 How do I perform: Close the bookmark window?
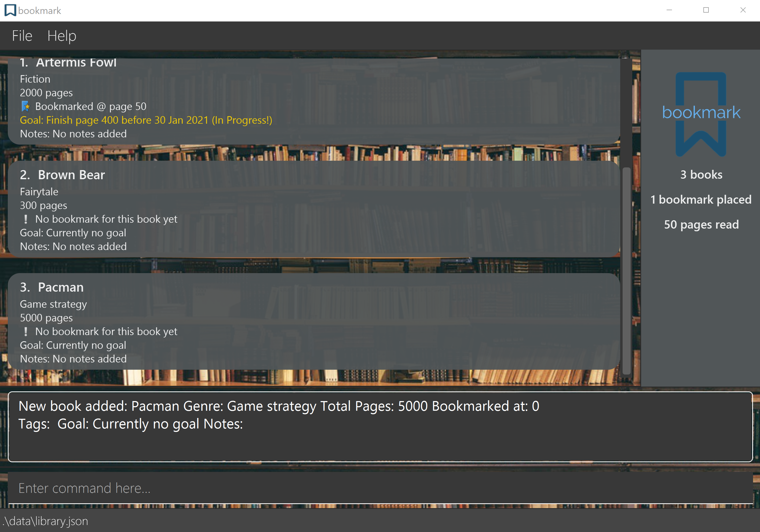(743, 10)
